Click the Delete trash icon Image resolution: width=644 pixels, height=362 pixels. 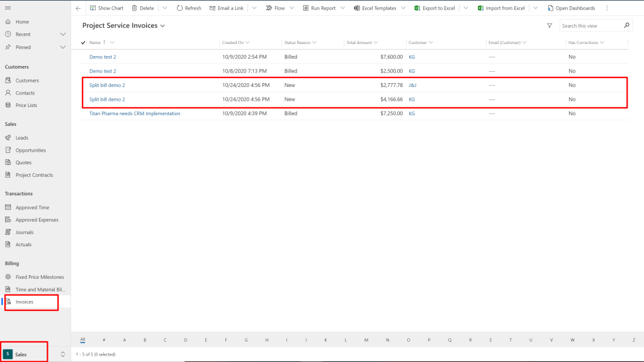134,8
